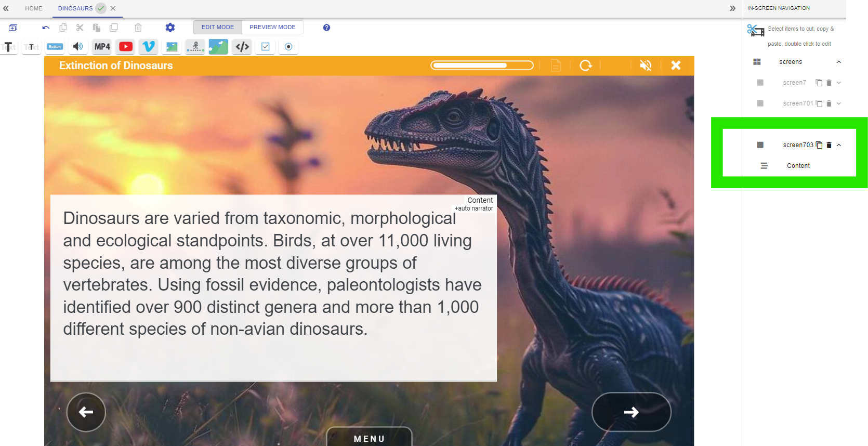Collapse right navigation panel chevrons
Viewport: 868px width, 446px height.
(x=732, y=8)
